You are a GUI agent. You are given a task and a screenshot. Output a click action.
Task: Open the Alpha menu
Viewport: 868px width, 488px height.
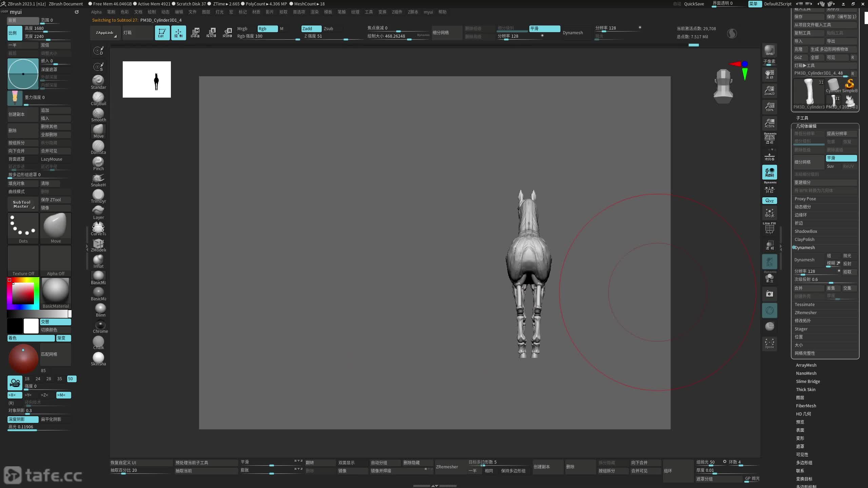click(96, 12)
